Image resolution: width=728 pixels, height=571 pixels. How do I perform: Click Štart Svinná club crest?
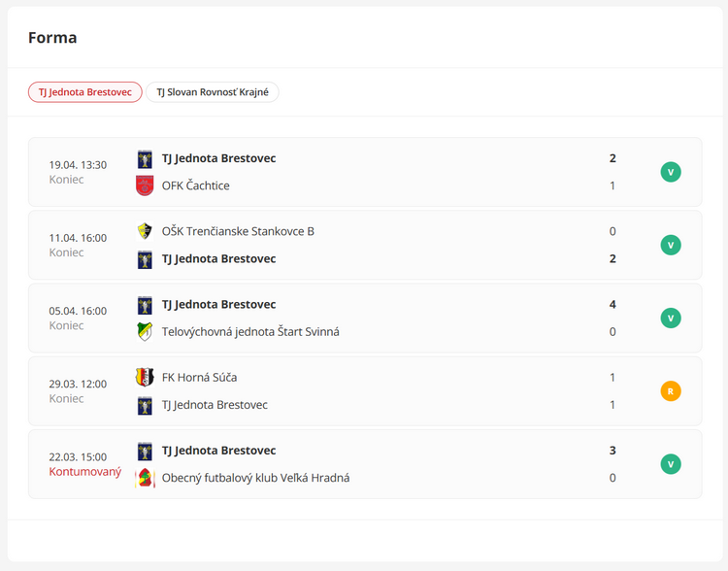pyautogui.click(x=145, y=332)
